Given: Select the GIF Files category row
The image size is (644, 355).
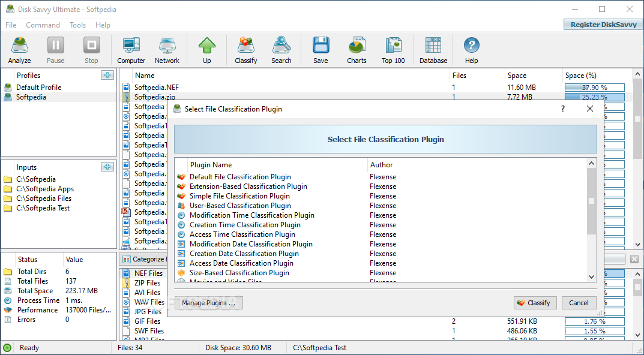Looking at the screenshot, I should pos(376,321).
